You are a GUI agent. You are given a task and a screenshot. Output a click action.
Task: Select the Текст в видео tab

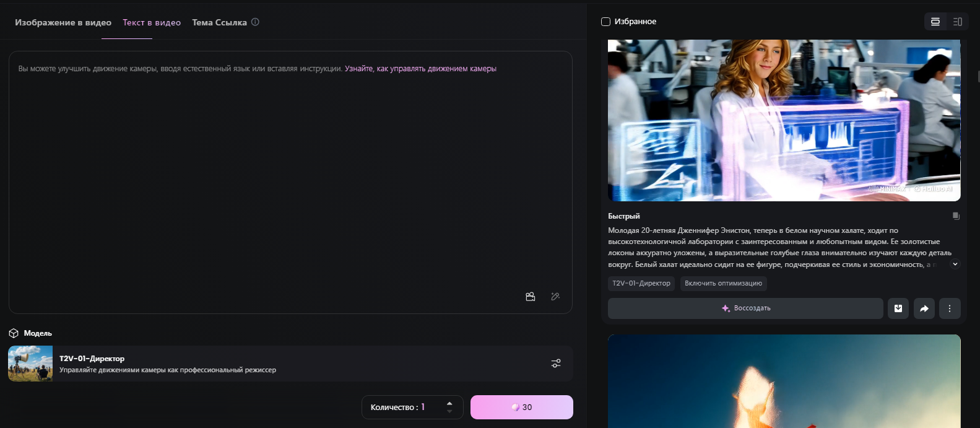(152, 22)
